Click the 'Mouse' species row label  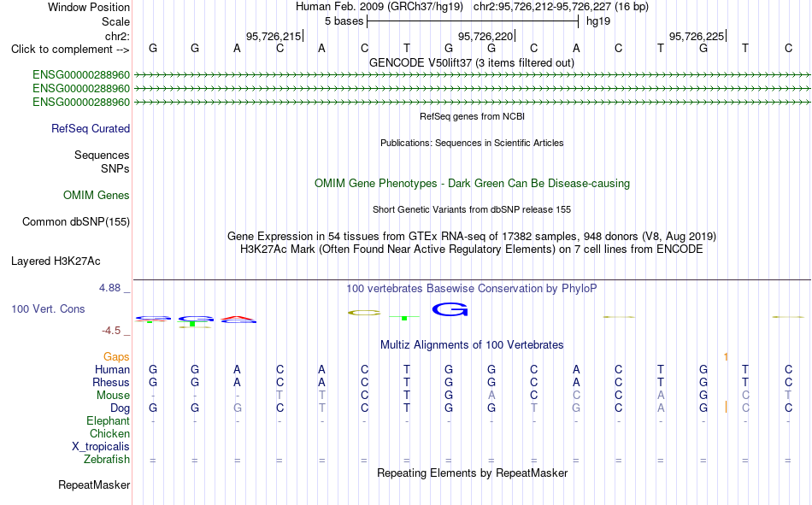coord(113,395)
